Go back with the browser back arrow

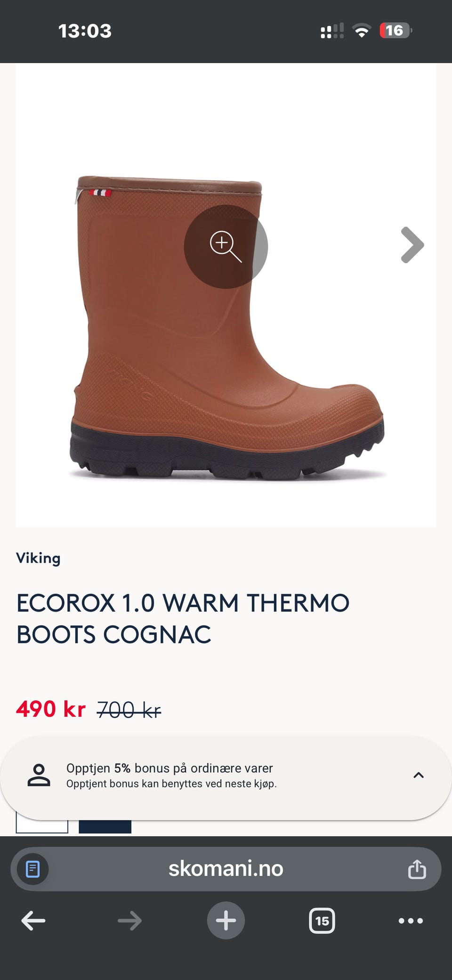pyautogui.click(x=33, y=921)
